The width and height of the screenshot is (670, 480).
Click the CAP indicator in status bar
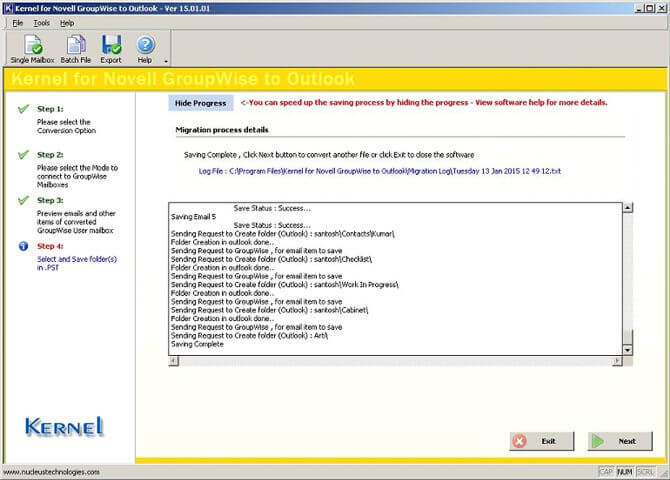coord(606,472)
